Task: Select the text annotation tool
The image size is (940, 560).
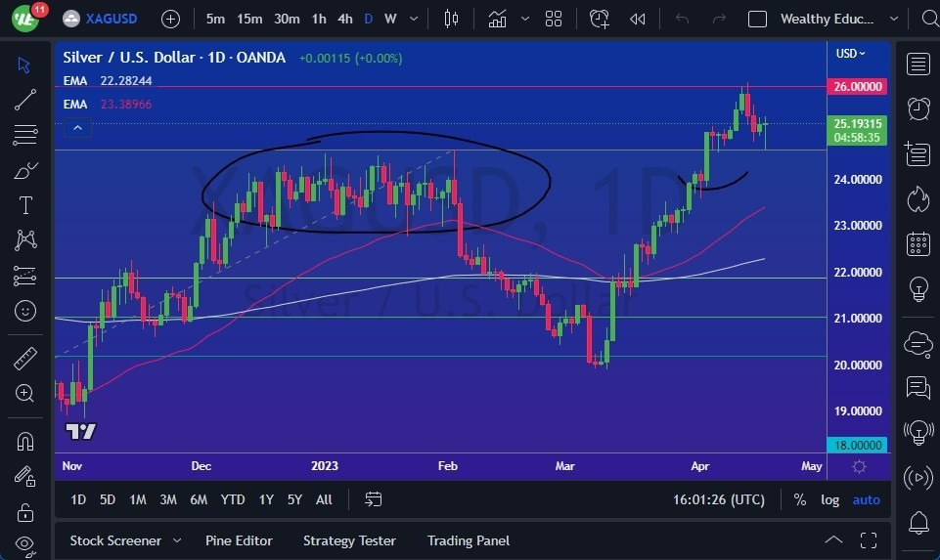Action: (x=25, y=205)
